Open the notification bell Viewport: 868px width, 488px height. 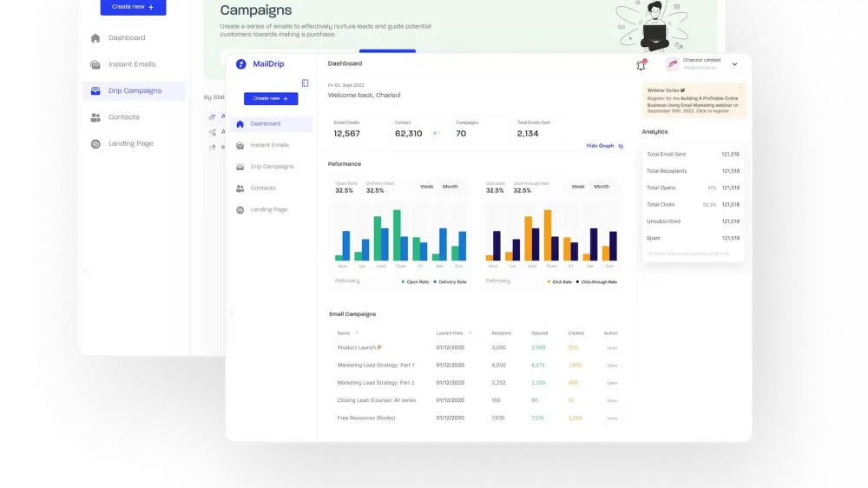[641, 65]
